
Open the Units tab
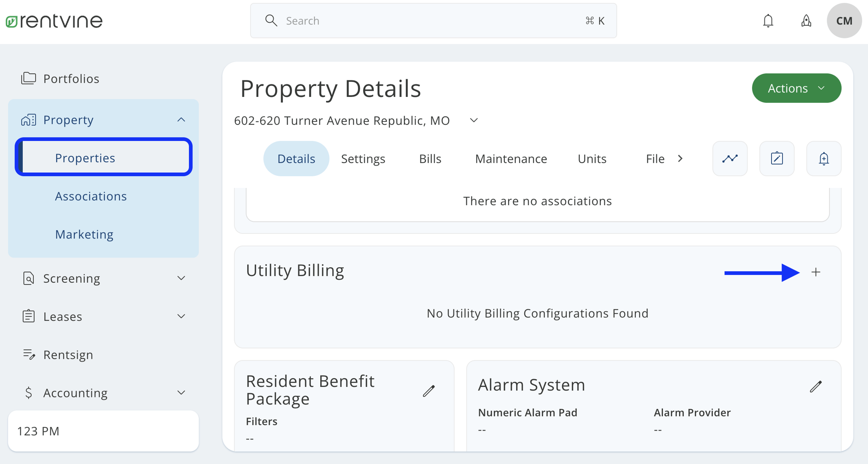tap(592, 158)
